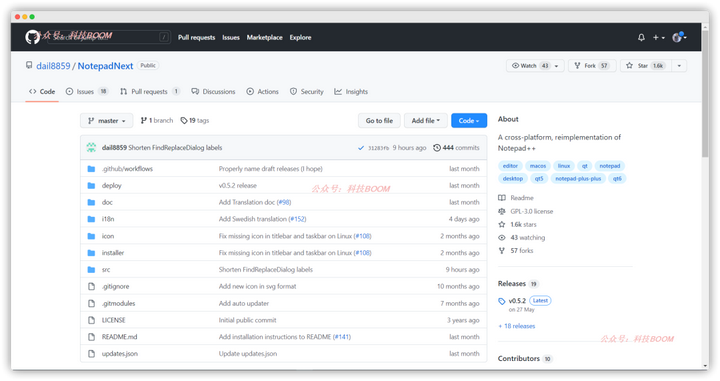Viewport: 720px width, 381px height.
Task: Click the src folder's folder icon
Action: click(91, 270)
